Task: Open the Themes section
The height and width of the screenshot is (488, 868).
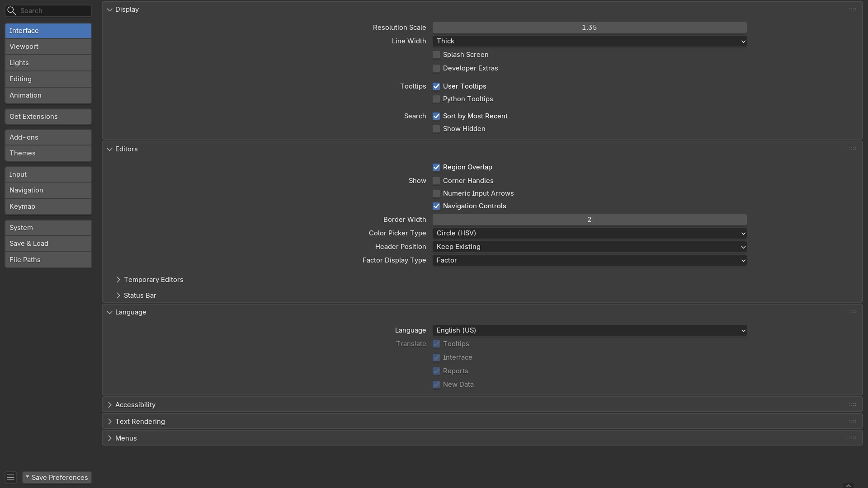Action: (x=48, y=153)
